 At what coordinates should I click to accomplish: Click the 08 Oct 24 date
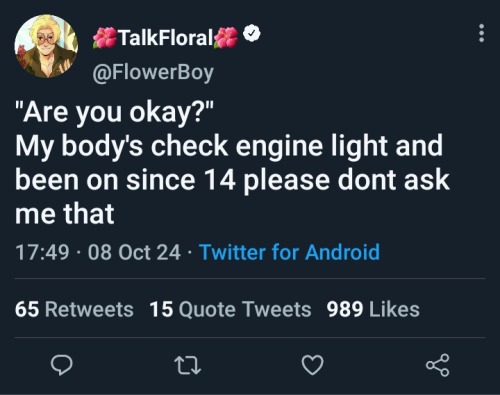pyautogui.click(x=134, y=252)
